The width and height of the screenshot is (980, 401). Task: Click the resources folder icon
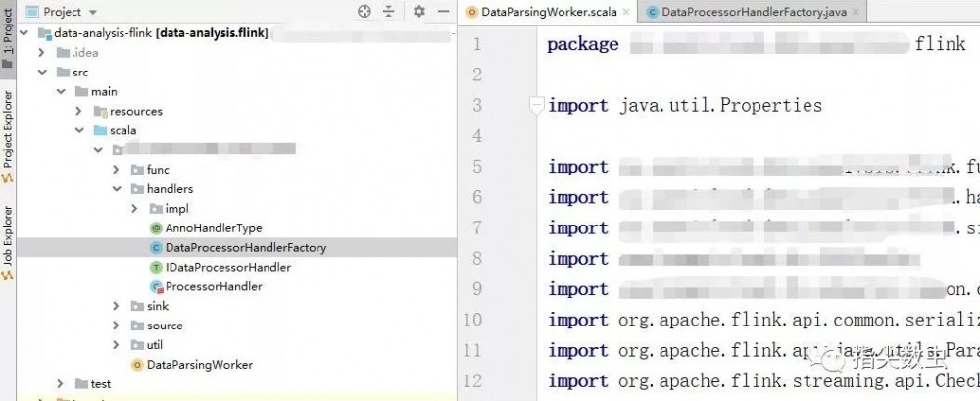tap(101, 111)
